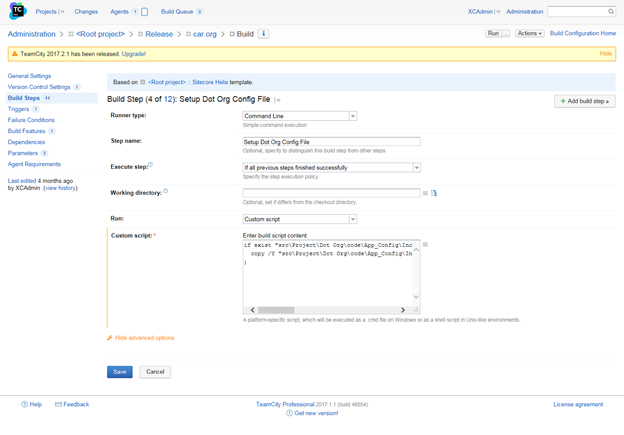Open the agents pool square icon
This screenshot has height=435, width=624.
coord(144,12)
